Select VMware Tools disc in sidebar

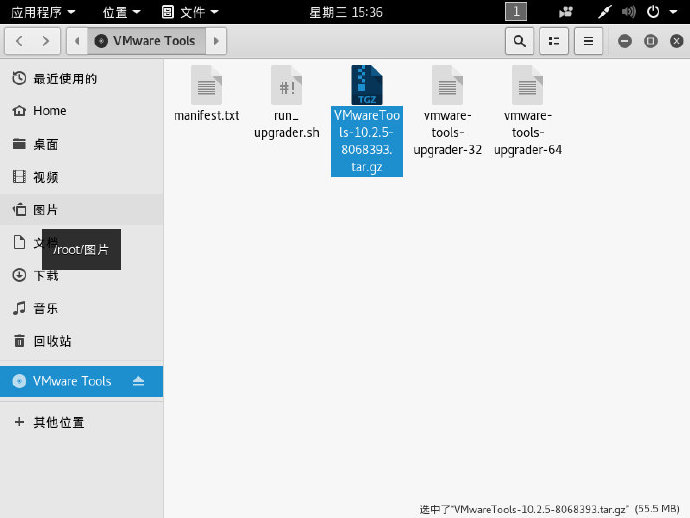coord(81,381)
